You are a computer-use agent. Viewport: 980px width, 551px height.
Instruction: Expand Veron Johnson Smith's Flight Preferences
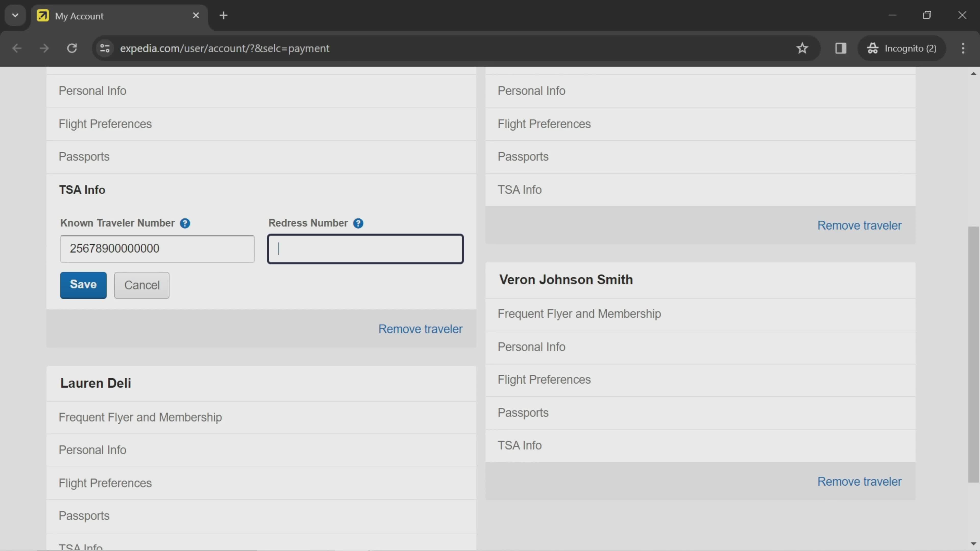coord(700,380)
